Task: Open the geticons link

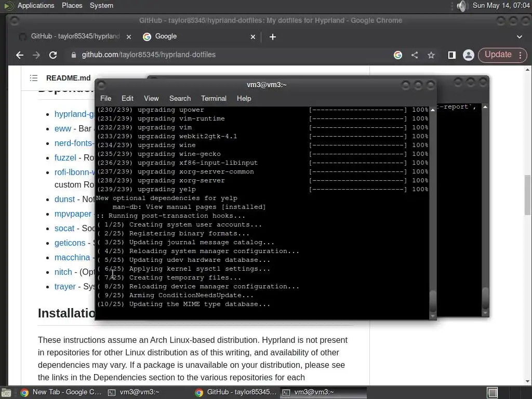Action: click(x=70, y=243)
